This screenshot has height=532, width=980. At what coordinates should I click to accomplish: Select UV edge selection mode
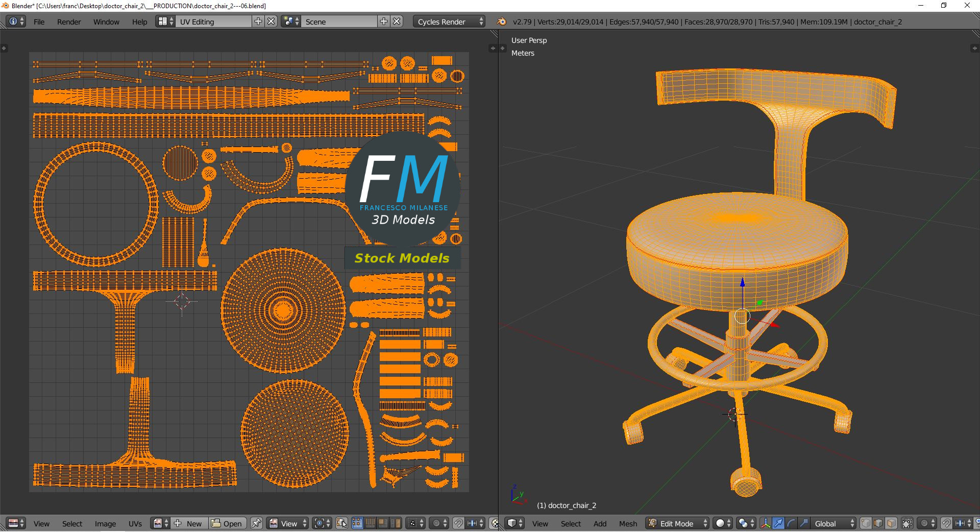click(370, 523)
